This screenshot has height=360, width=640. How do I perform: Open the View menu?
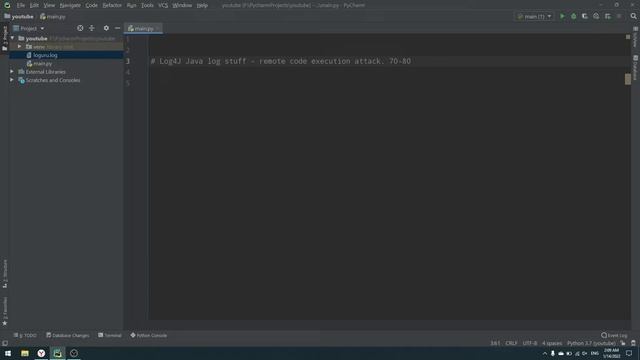(x=49, y=5)
